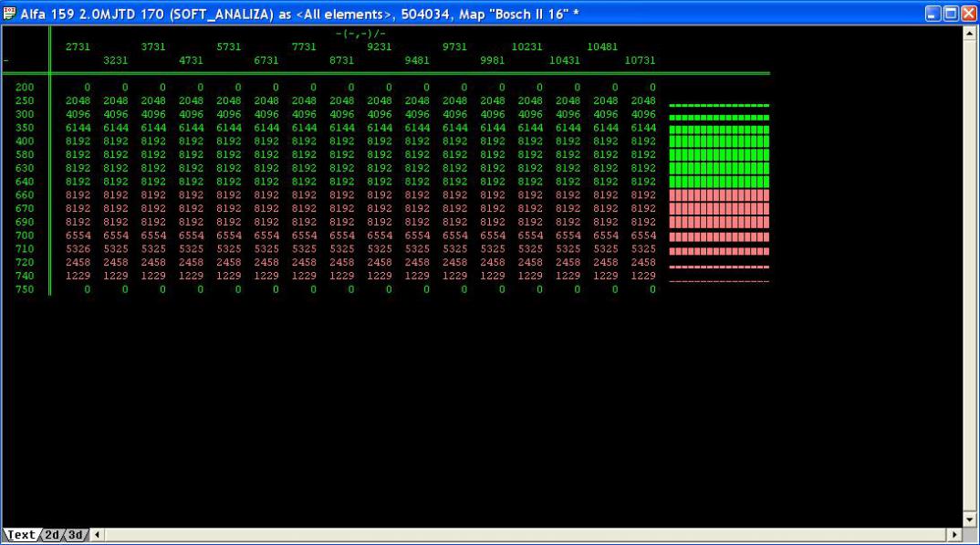This screenshot has height=545, width=980.
Task: Select the 4096 cell under column 10731
Action: (x=643, y=114)
